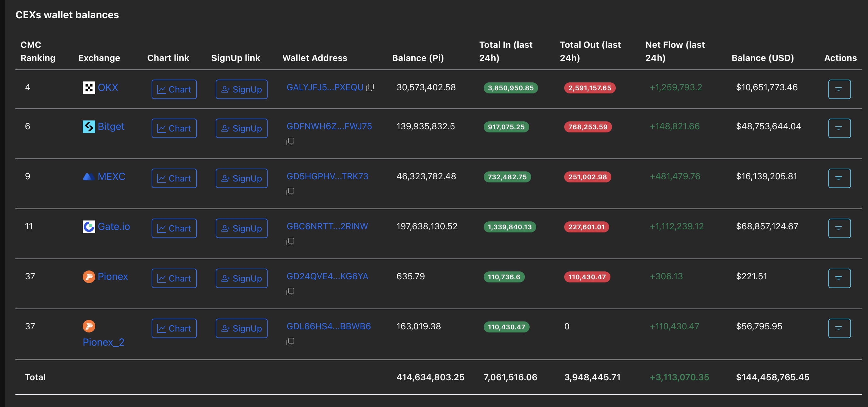
Task: Open the MEXC exchange link
Action: click(111, 176)
